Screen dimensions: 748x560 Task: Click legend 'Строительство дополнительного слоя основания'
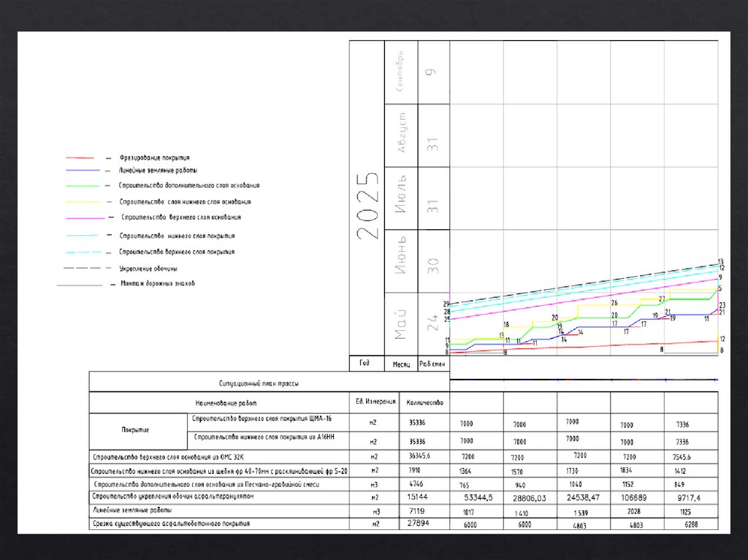pyautogui.click(x=189, y=185)
